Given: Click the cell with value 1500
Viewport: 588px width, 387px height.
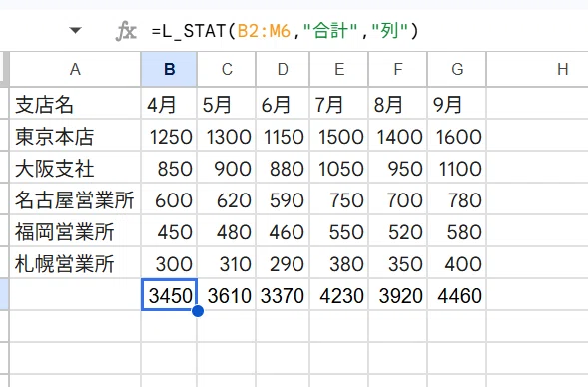Looking at the screenshot, I should click(339, 136).
